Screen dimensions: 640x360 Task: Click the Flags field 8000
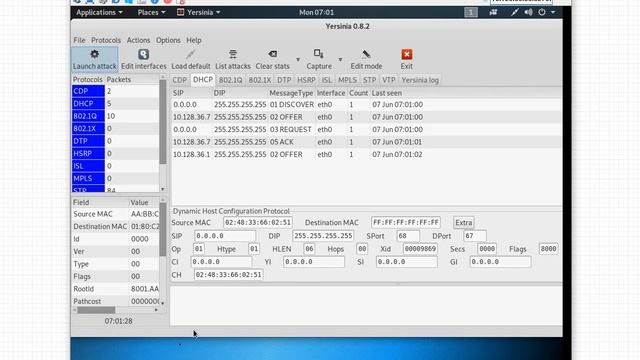pyautogui.click(x=548, y=249)
